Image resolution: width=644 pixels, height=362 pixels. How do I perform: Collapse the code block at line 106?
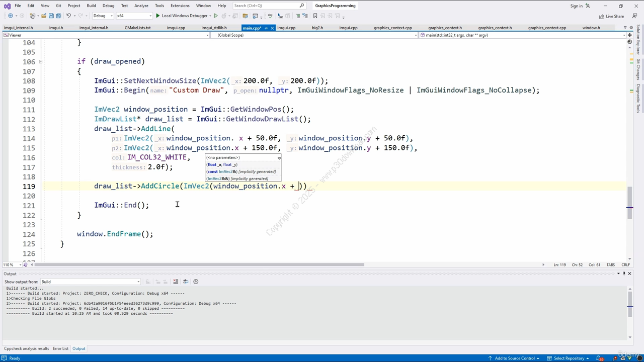pos(41,62)
